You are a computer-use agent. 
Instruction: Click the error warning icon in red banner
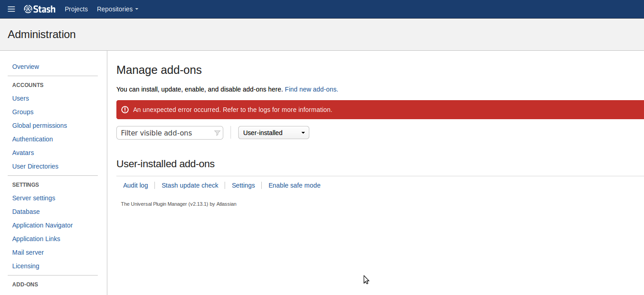(125, 110)
